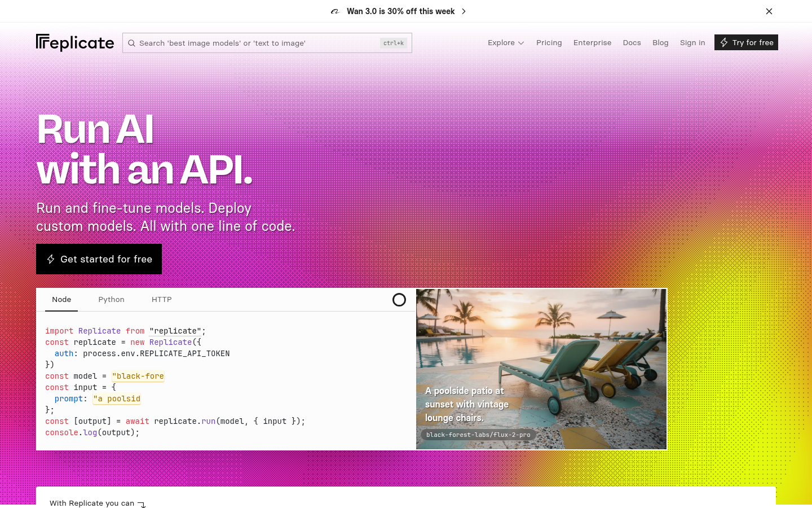Click 'Wan 3.0 is 30% off' banner text
This screenshot has width=812, height=508.
(401, 11)
